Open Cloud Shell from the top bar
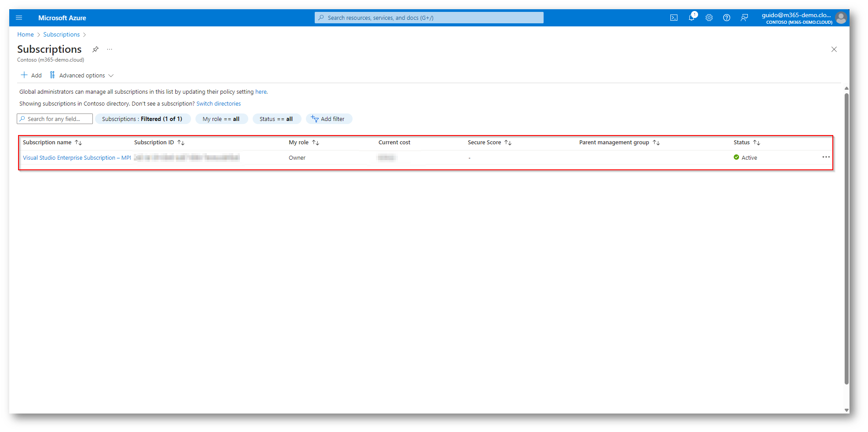This screenshot has height=432, width=868. click(674, 18)
